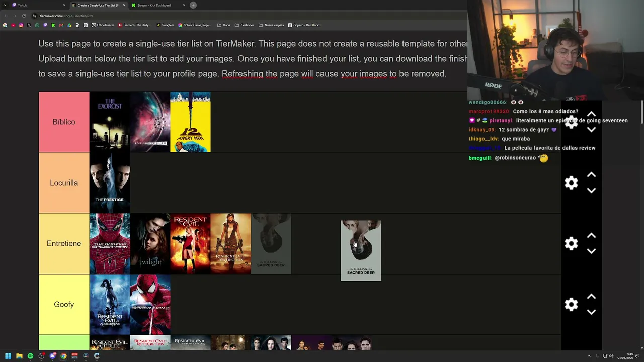The image size is (644, 362).
Task: Move the Locurilla tier row up
Action: pos(591,175)
